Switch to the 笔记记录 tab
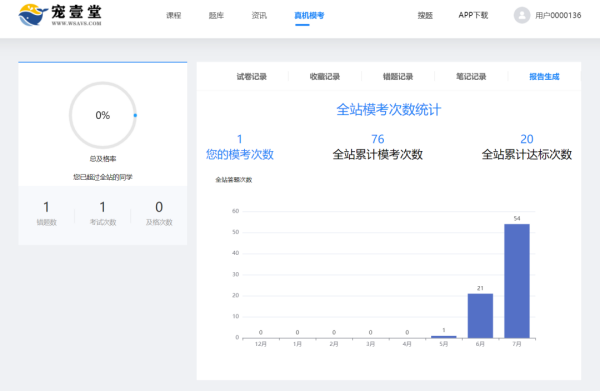The width and height of the screenshot is (600, 391). pos(471,77)
